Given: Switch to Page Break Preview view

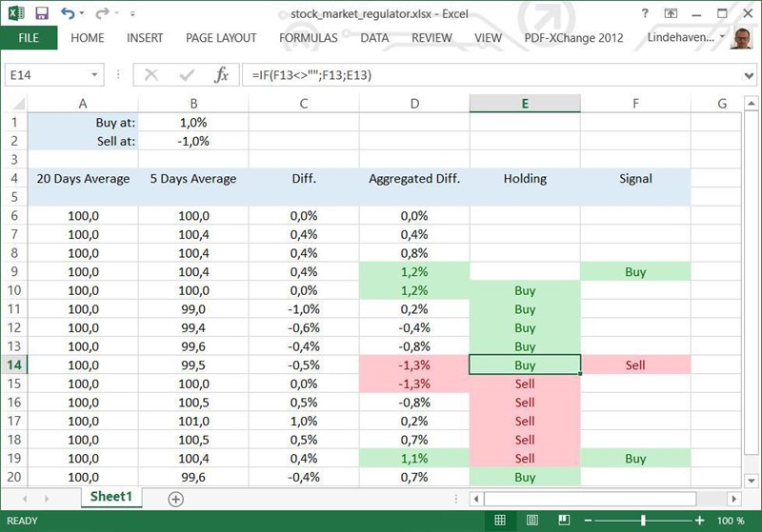Looking at the screenshot, I should pos(571,521).
